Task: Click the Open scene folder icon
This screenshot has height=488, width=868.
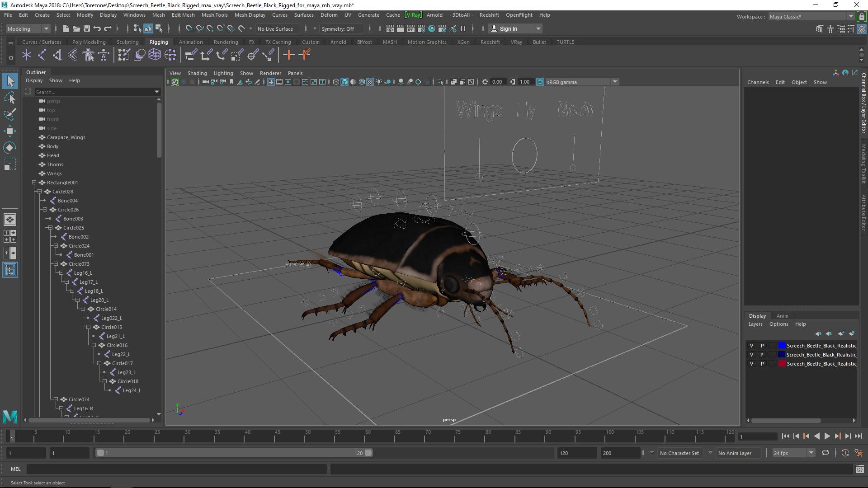Action: (76, 28)
